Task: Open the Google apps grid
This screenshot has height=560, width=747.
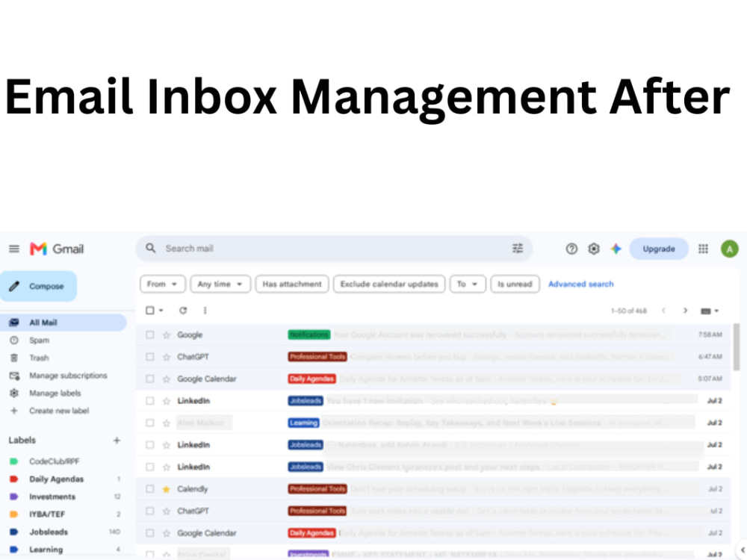Action: 703,249
